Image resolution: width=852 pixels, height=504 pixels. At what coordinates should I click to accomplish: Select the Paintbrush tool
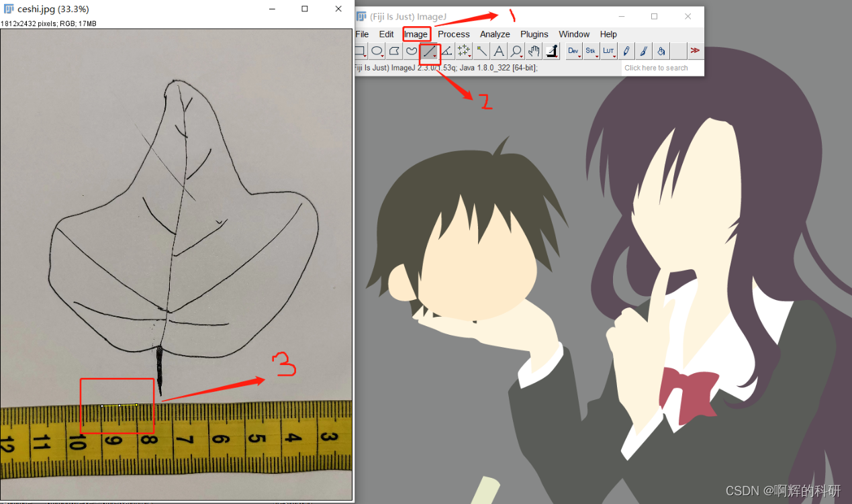pyautogui.click(x=643, y=51)
